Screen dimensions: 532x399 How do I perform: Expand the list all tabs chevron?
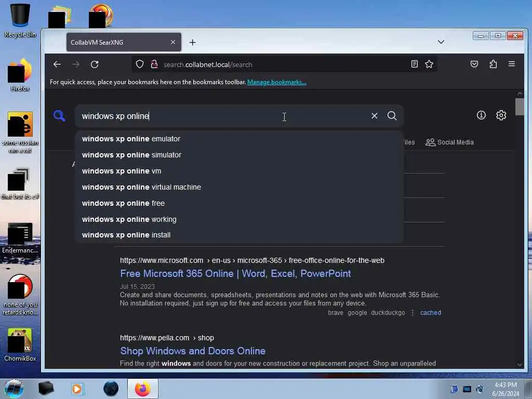pyautogui.click(x=441, y=42)
